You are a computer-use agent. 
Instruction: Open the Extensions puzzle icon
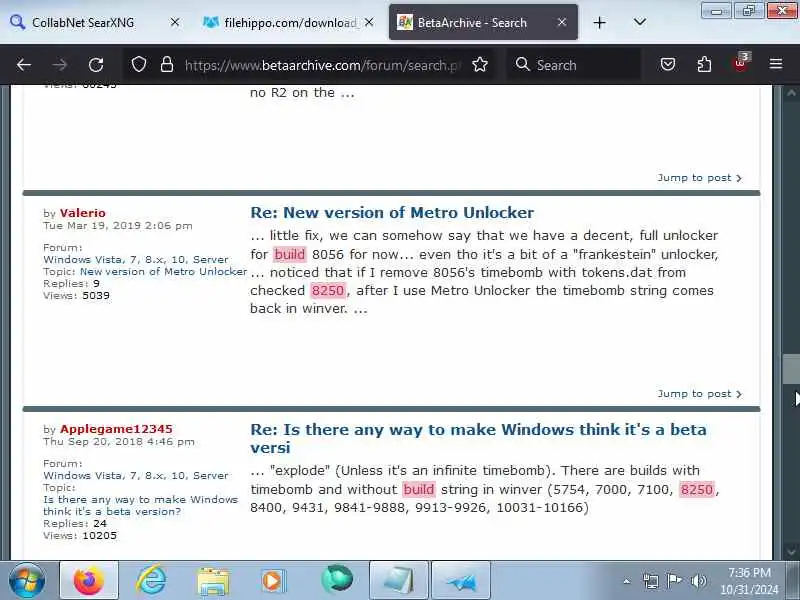pos(704,65)
